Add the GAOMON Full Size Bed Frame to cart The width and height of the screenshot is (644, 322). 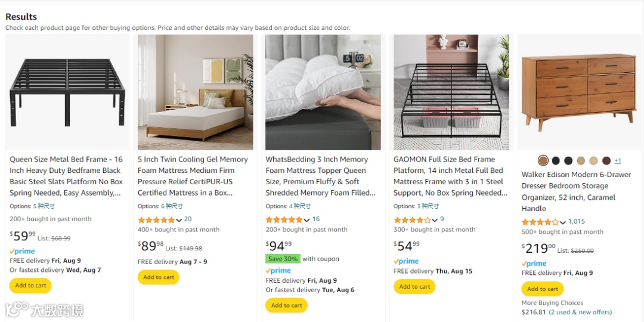pos(414,287)
